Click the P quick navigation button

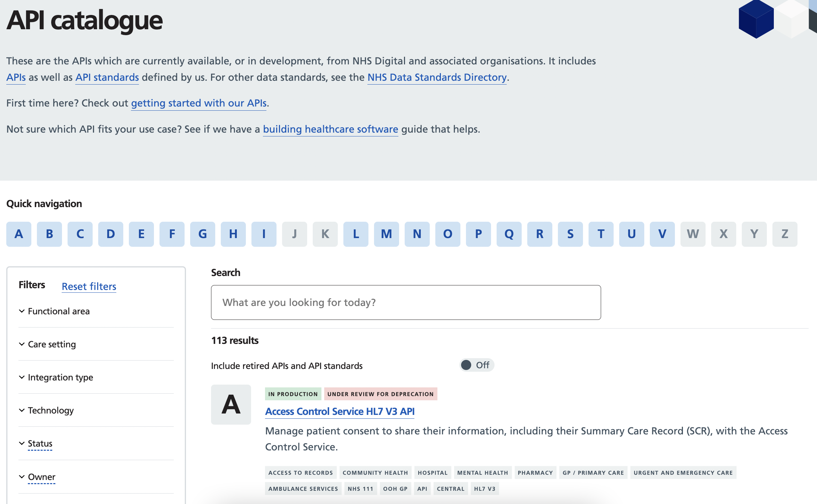tap(478, 234)
